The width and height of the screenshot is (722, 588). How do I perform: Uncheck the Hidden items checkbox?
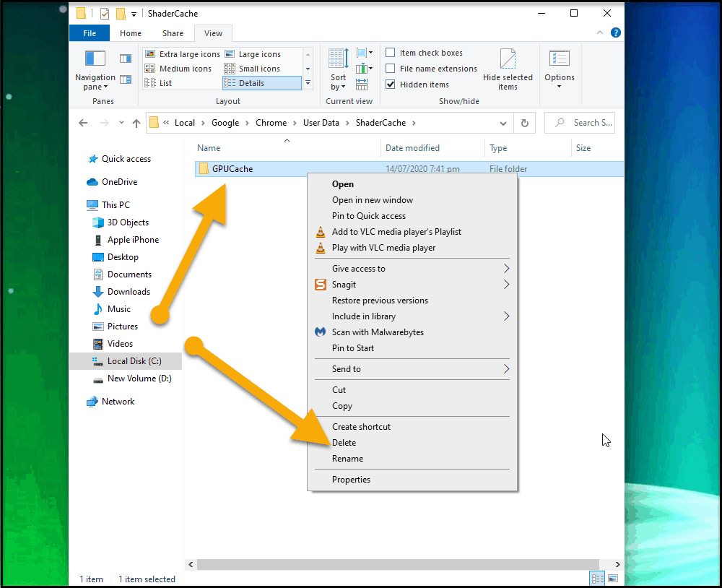click(x=391, y=85)
